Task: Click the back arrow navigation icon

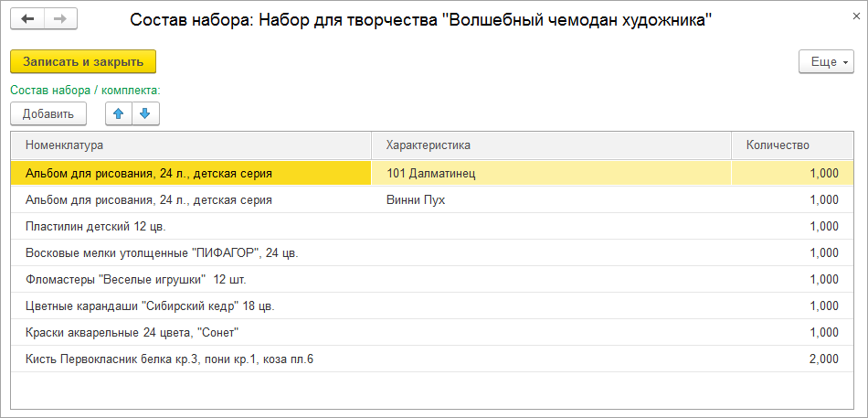Action: (x=27, y=19)
